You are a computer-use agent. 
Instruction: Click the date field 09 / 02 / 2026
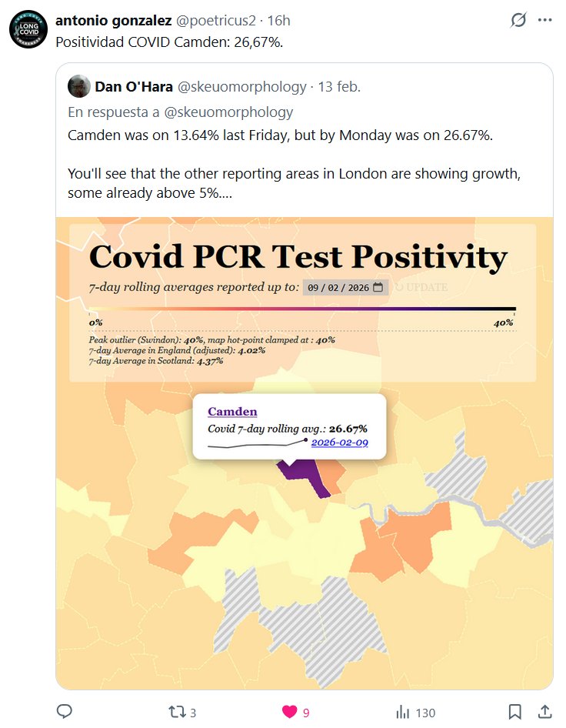pyautogui.click(x=337, y=287)
